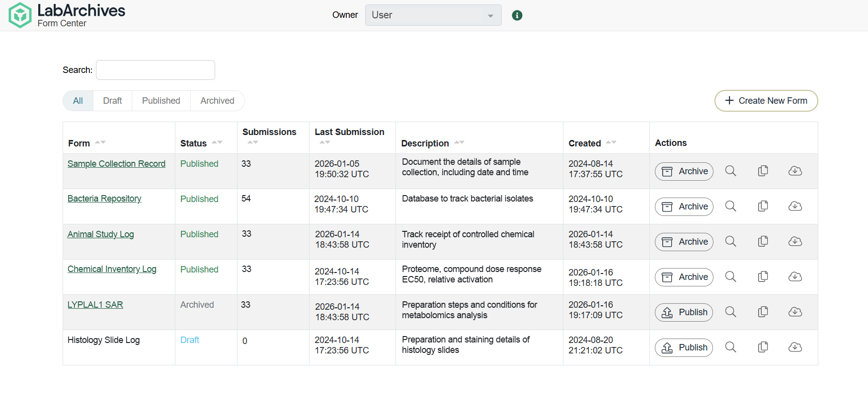The width and height of the screenshot is (868, 412).
Task: Click last submission 2026-01-05 19:50:32 UTC
Action: (x=342, y=169)
